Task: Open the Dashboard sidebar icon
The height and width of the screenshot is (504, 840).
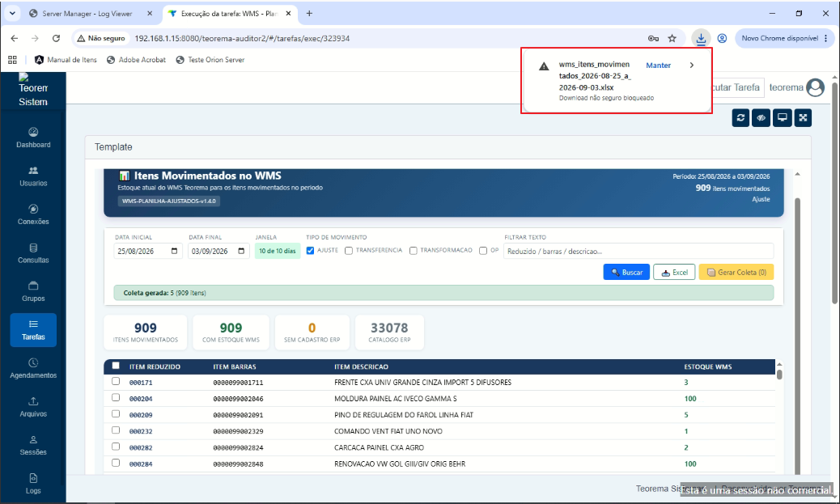Action: [x=33, y=137]
